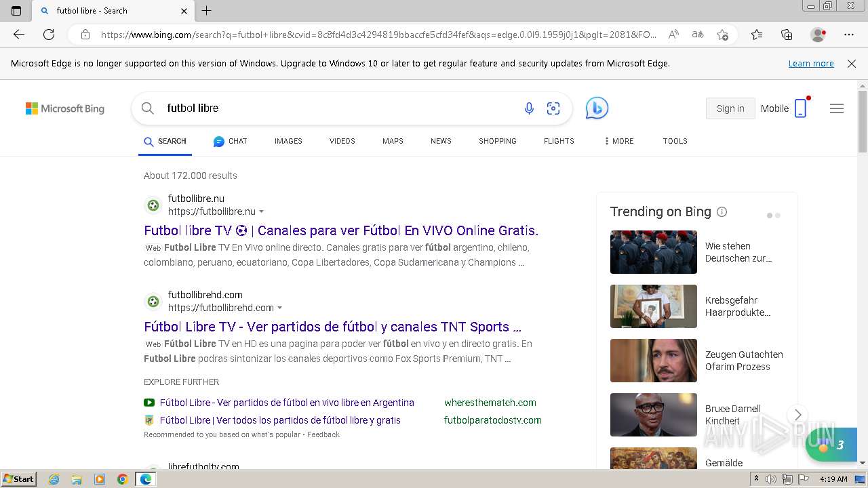Click the Microsoft Bing logo
This screenshot has width=868, height=488.
click(x=65, y=108)
